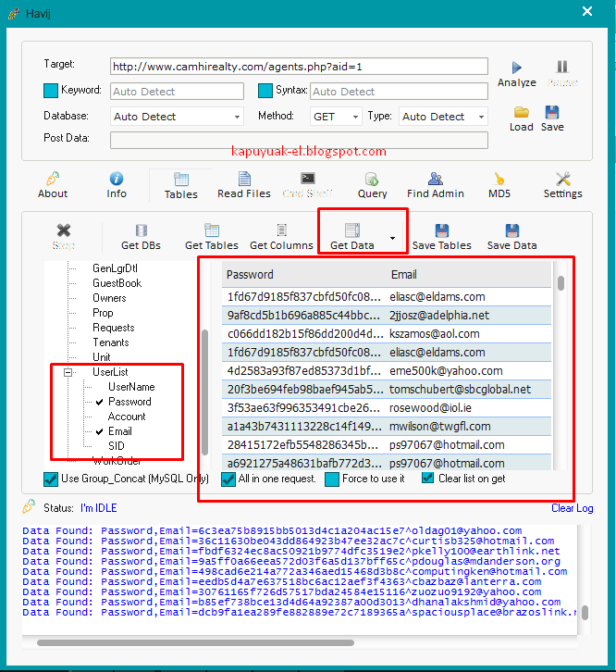Click the Get Tables icon
This screenshot has width=616, height=672.
pos(212,230)
